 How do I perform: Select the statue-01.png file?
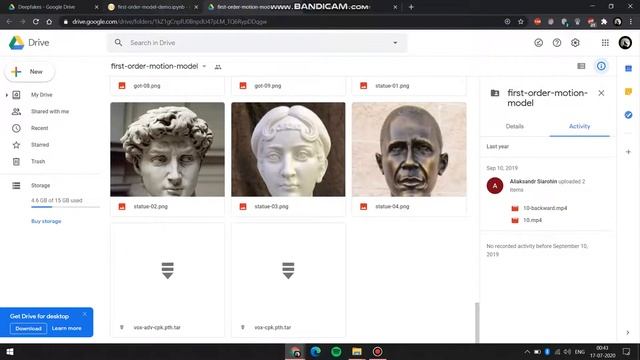tap(409, 86)
